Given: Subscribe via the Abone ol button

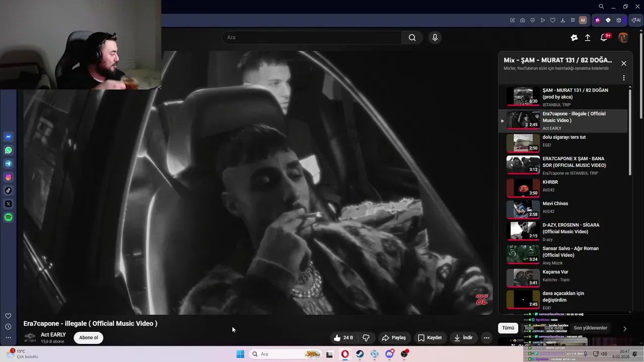Looking at the screenshot, I should pyautogui.click(x=89, y=338).
